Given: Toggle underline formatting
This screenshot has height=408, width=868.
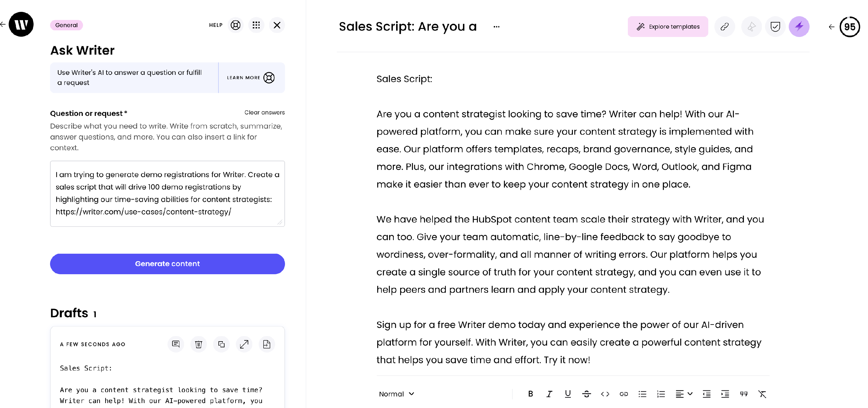Looking at the screenshot, I should 568,394.
